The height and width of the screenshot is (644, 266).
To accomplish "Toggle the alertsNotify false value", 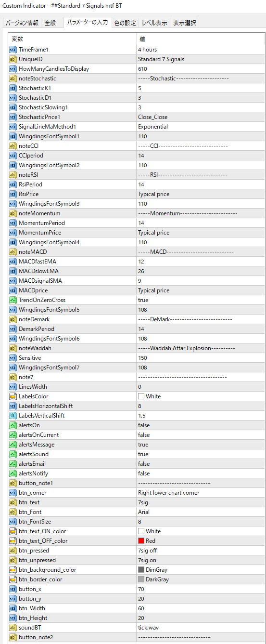I will [x=200, y=473].
